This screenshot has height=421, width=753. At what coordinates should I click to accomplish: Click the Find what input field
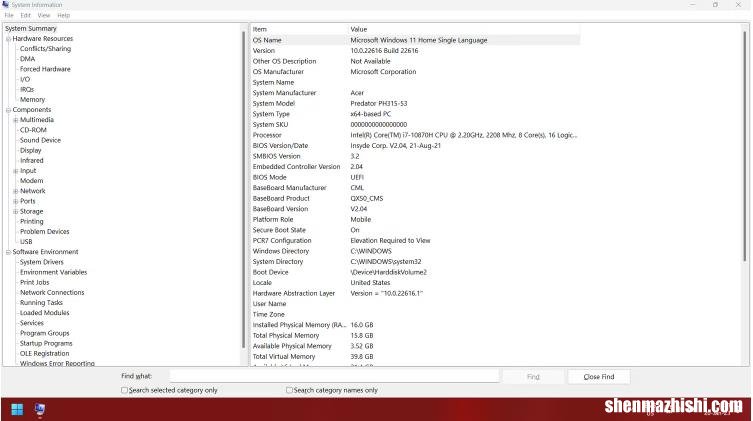335,376
